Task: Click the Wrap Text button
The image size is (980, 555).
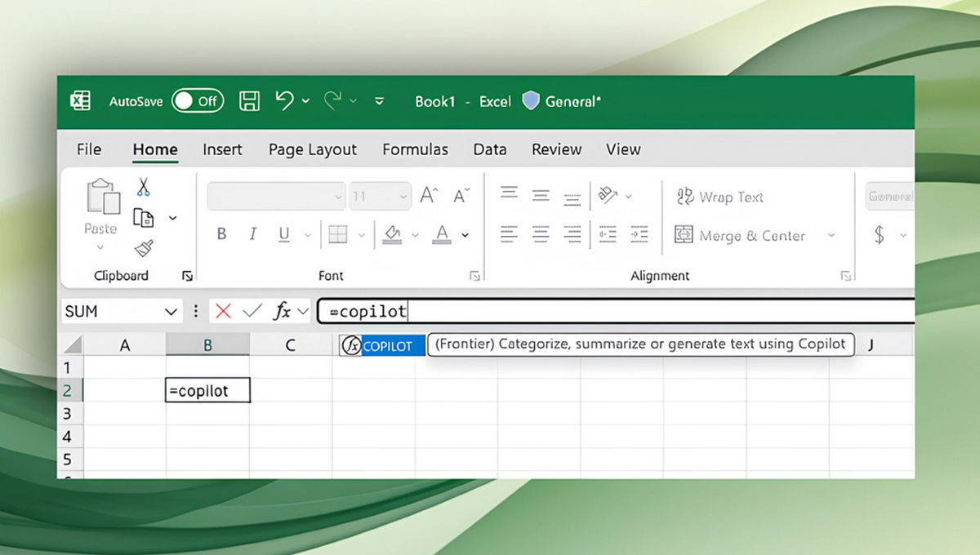Action: (x=720, y=197)
